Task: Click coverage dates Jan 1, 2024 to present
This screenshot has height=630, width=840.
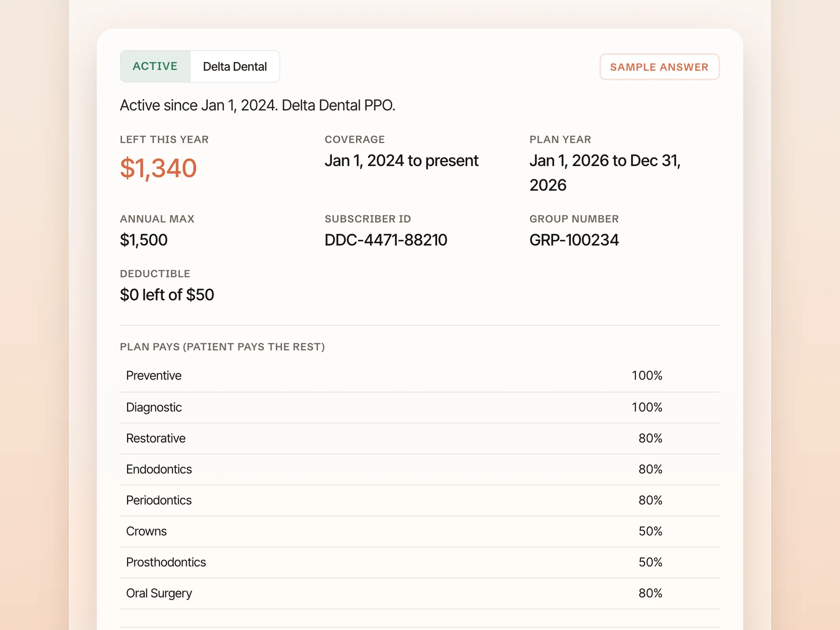Action: [402, 161]
